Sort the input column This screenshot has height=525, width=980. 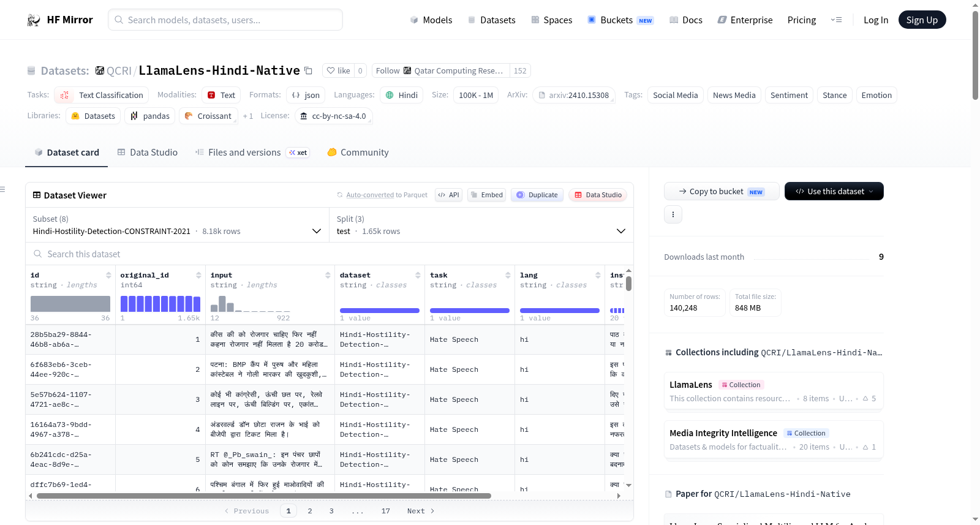328,275
